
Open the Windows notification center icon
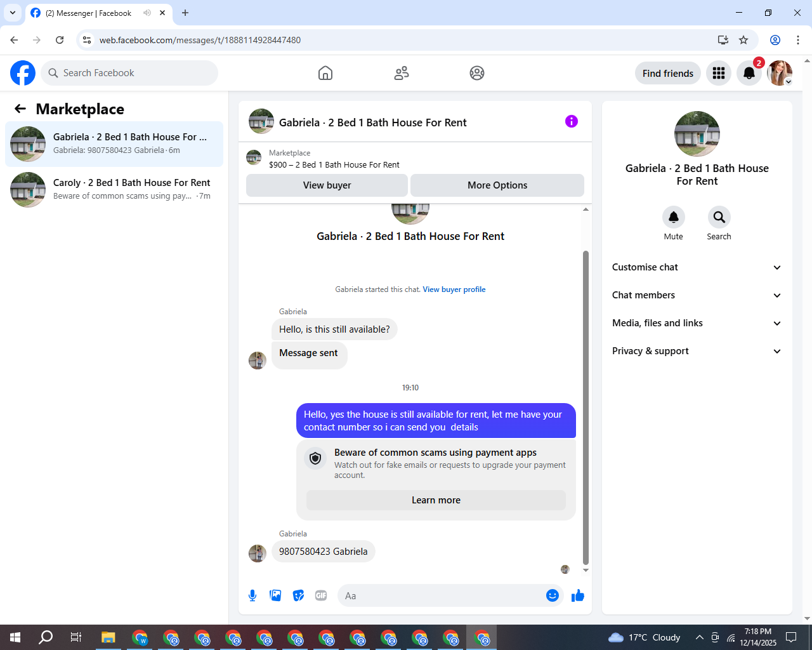791,637
